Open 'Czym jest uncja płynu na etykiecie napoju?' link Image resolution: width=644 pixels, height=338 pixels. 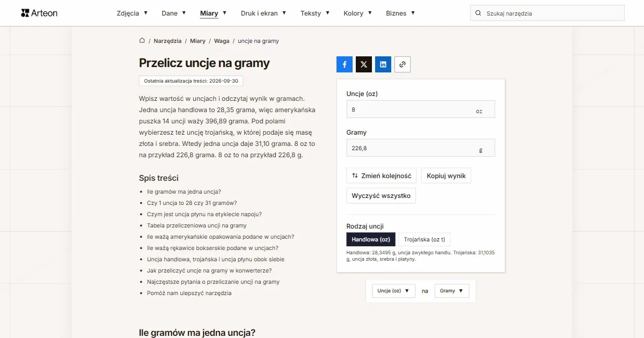point(204,214)
